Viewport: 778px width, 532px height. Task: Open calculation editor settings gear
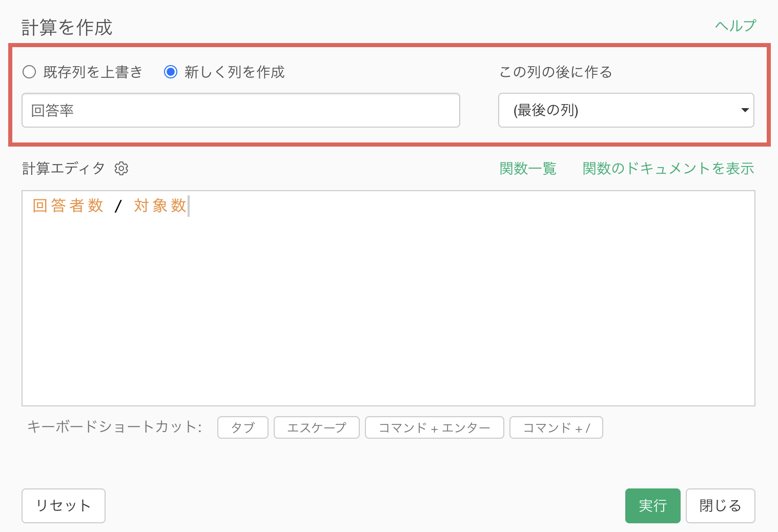pos(121,168)
